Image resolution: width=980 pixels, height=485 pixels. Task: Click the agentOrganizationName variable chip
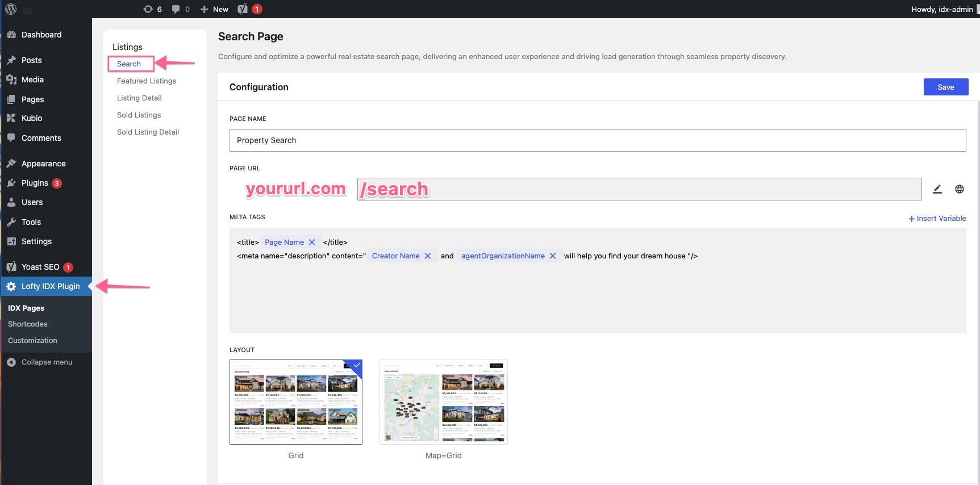click(509, 256)
